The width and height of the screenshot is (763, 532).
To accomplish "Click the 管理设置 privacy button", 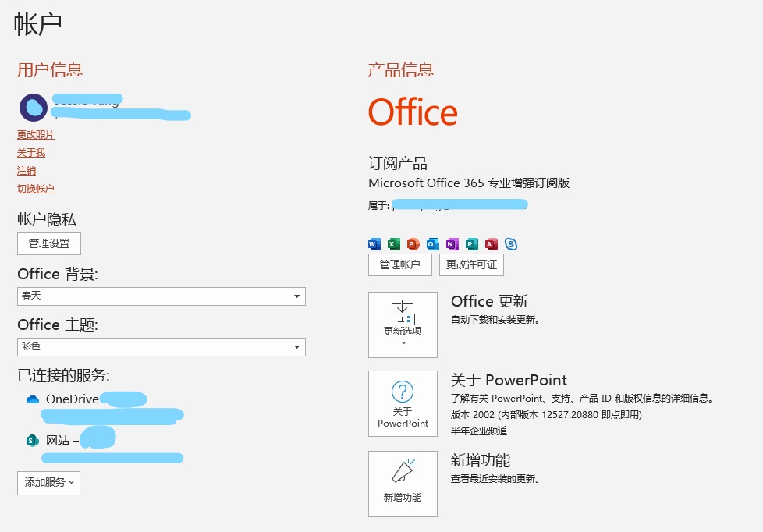I will tap(49, 244).
